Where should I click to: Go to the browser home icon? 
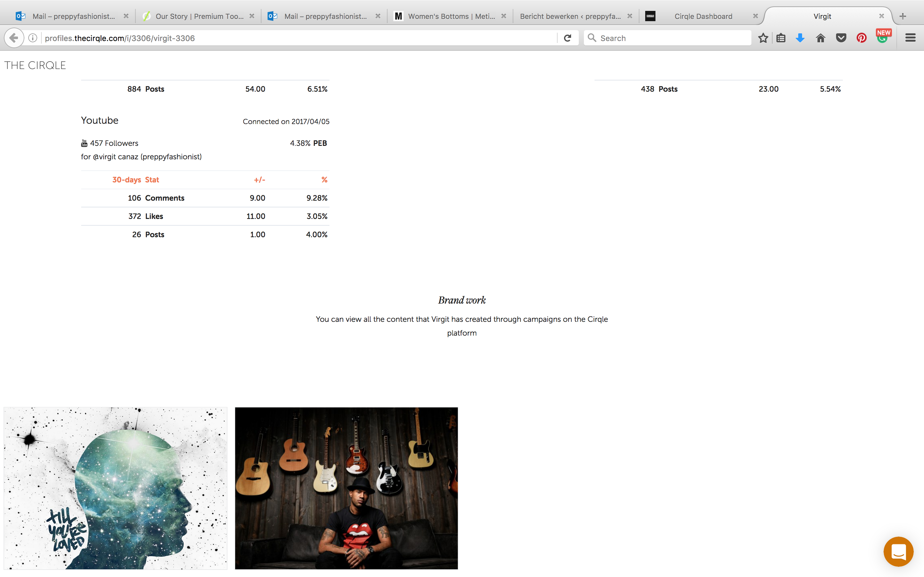click(820, 38)
